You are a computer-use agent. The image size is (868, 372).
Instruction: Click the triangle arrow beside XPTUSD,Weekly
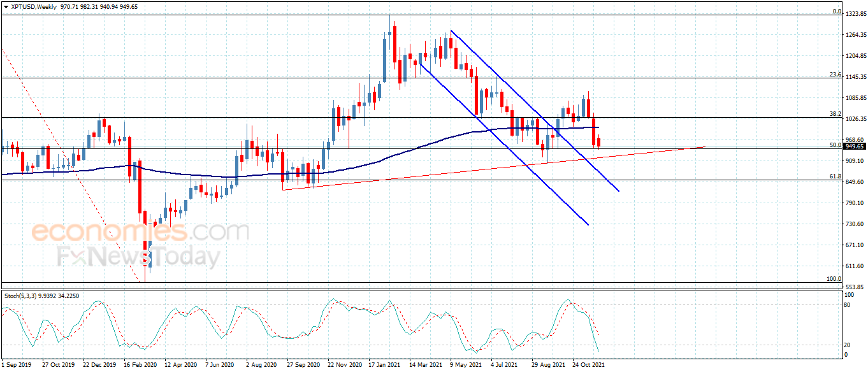coord(6,6)
